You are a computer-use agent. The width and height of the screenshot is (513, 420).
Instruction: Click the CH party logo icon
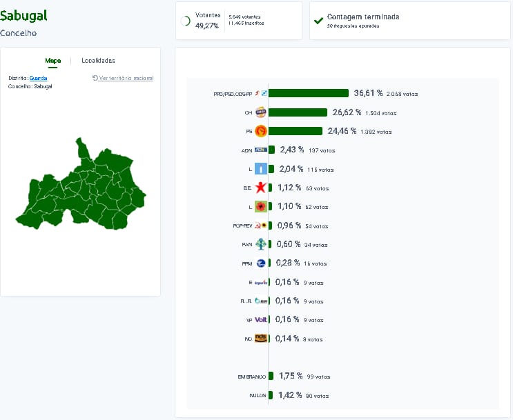pyautogui.click(x=261, y=112)
